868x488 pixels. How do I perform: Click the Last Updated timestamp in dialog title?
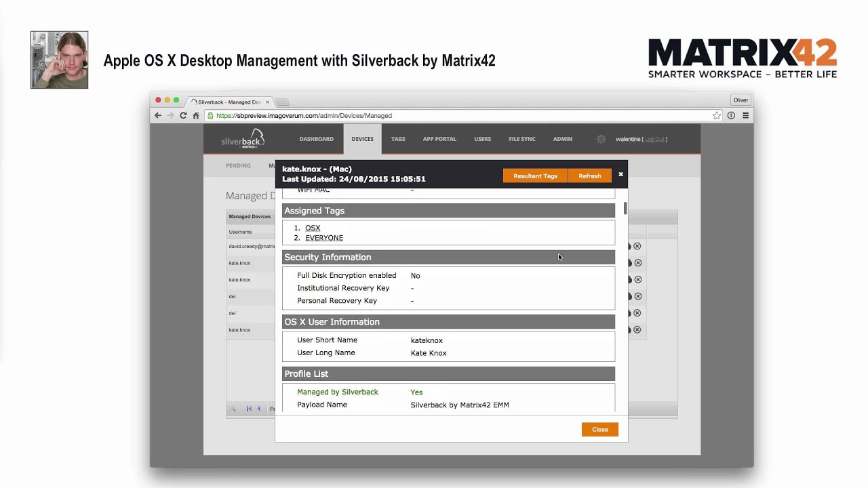click(354, 180)
